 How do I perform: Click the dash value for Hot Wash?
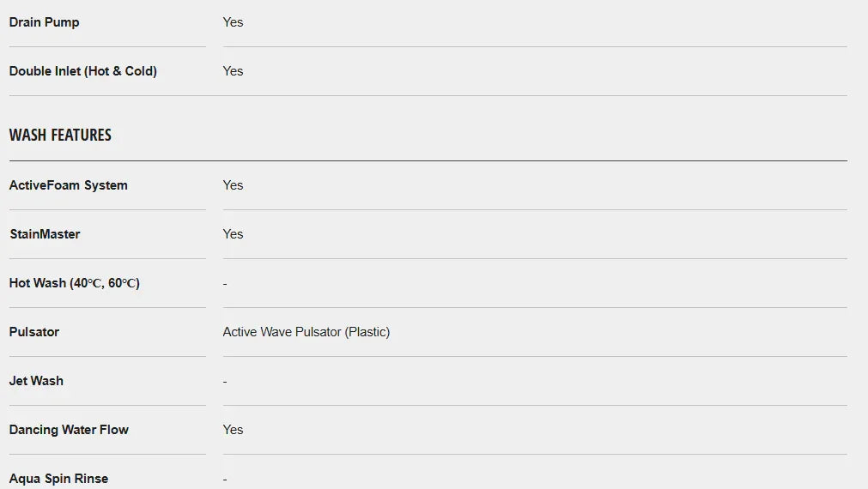click(x=225, y=284)
